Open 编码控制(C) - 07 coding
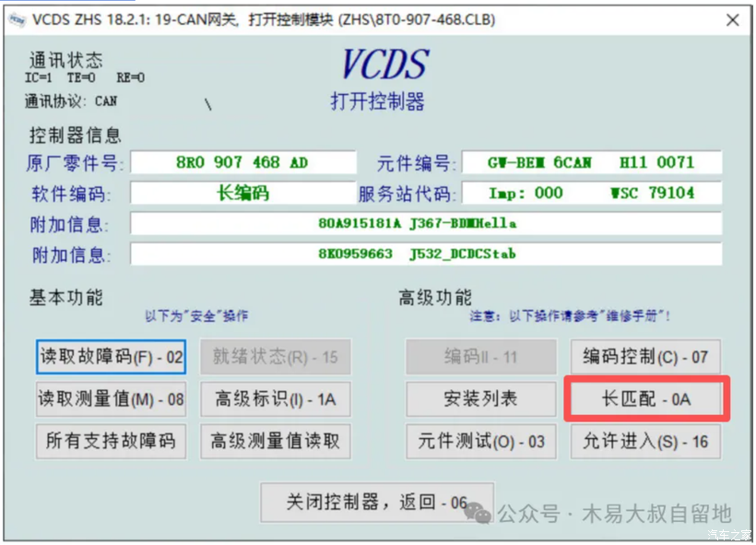The width and height of the screenshot is (756, 545). click(645, 357)
